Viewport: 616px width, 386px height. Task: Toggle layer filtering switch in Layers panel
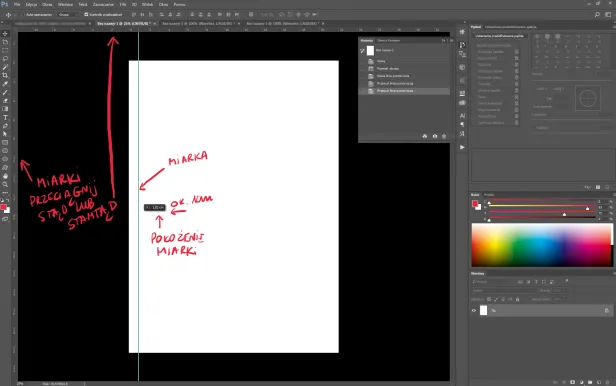[566, 281]
